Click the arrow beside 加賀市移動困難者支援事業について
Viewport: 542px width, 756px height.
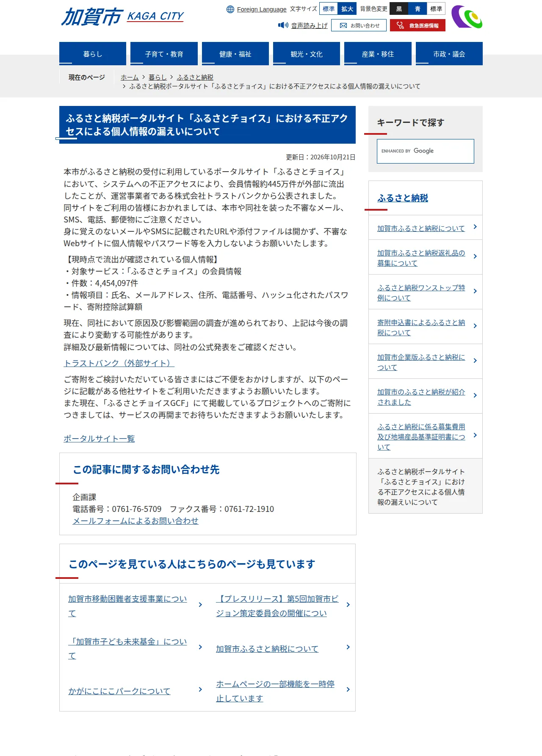pos(200,605)
